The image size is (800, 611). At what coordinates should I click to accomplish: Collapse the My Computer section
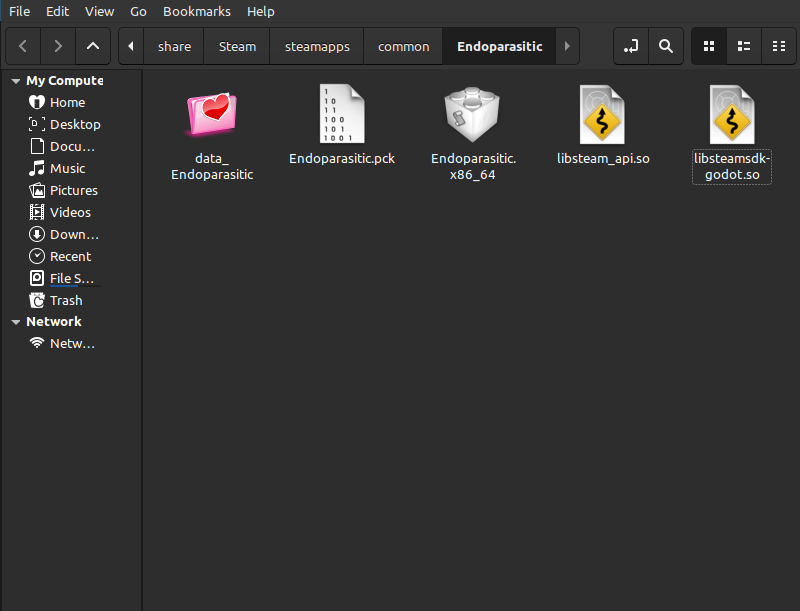(16, 81)
